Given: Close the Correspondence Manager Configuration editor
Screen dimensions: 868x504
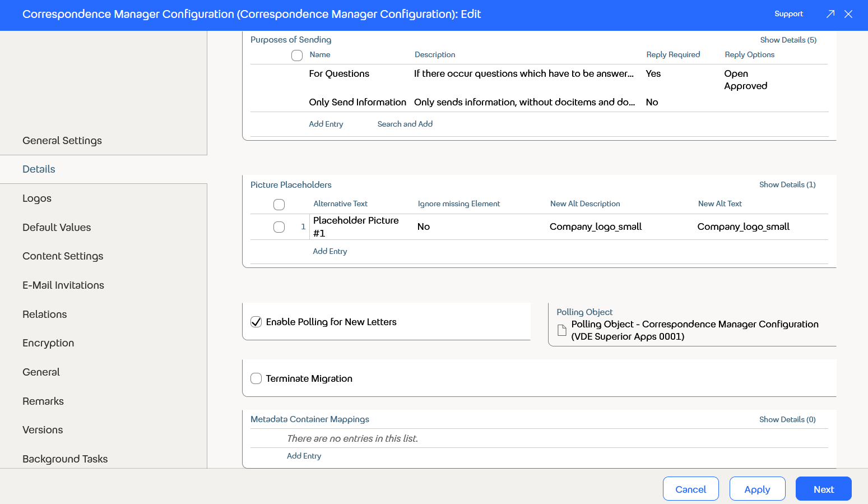Looking at the screenshot, I should click(848, 14).
